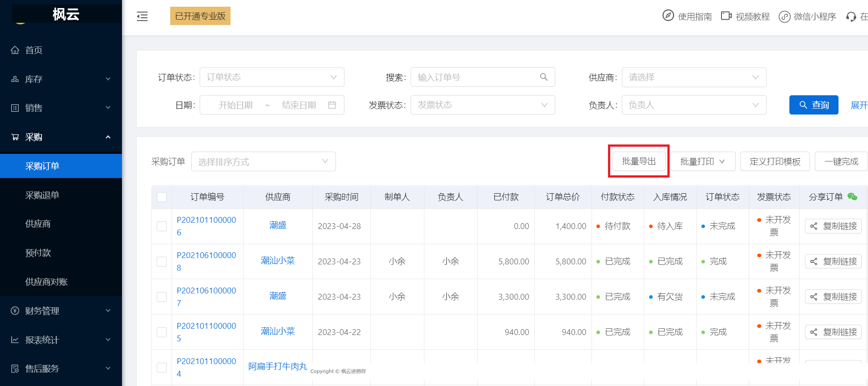Open the 负责人 dropdown
Screen dimensions: 868x386
pyautogui.click(x=694, y=105)
